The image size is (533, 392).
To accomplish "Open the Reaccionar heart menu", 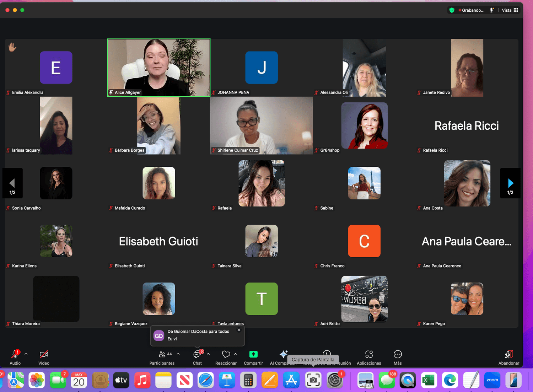I will (x=226, y=357).
